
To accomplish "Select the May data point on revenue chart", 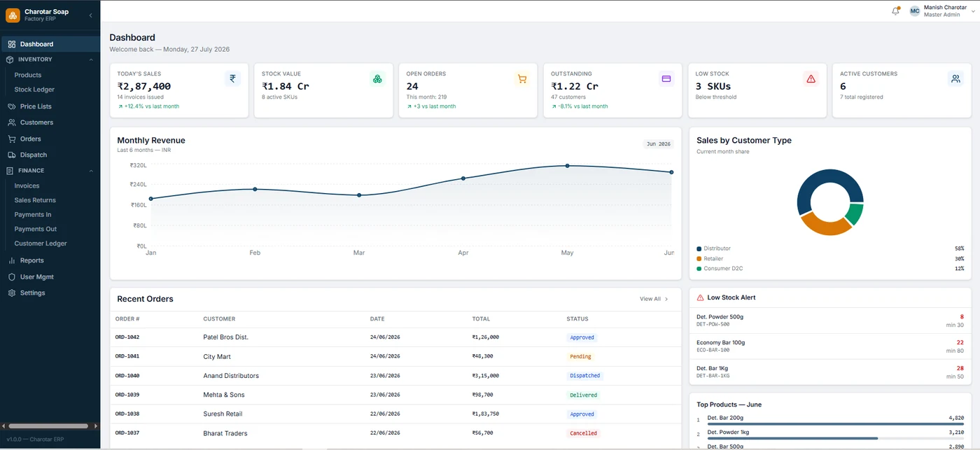I will 567,166.
